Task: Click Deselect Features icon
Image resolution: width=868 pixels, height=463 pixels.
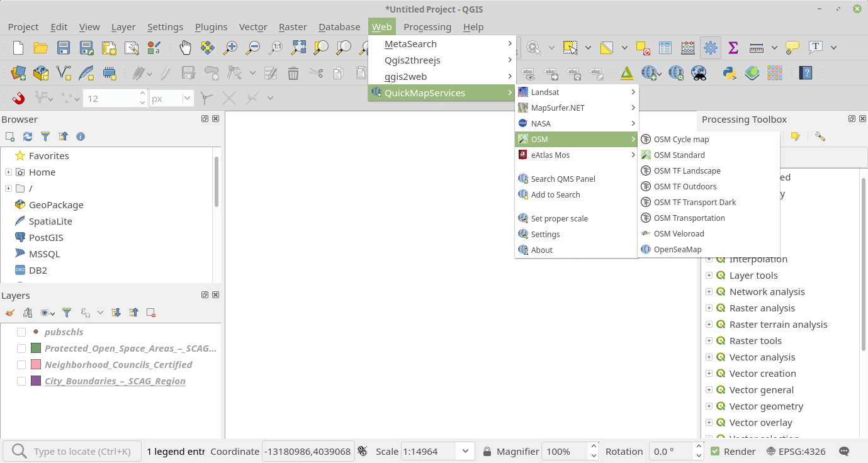Action: tap(643, 48)
